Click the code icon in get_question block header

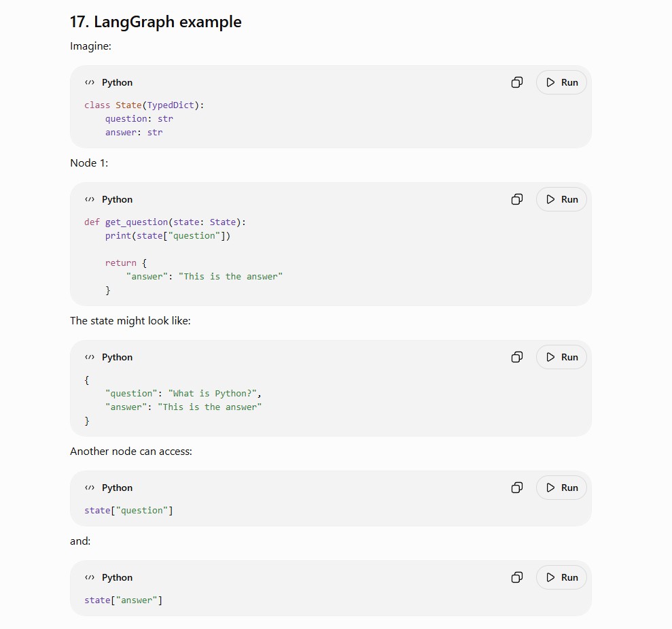(x=90, y=199)
